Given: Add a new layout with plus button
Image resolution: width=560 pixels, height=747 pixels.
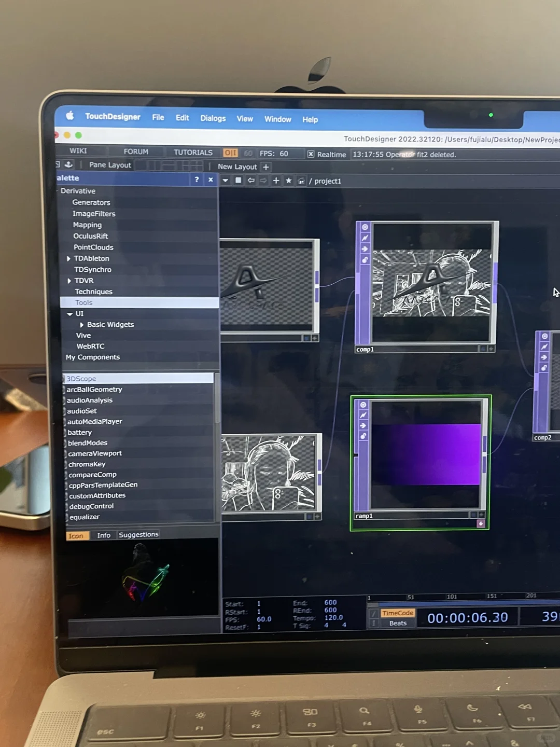Looking at the screenshot, I should 266,167.
